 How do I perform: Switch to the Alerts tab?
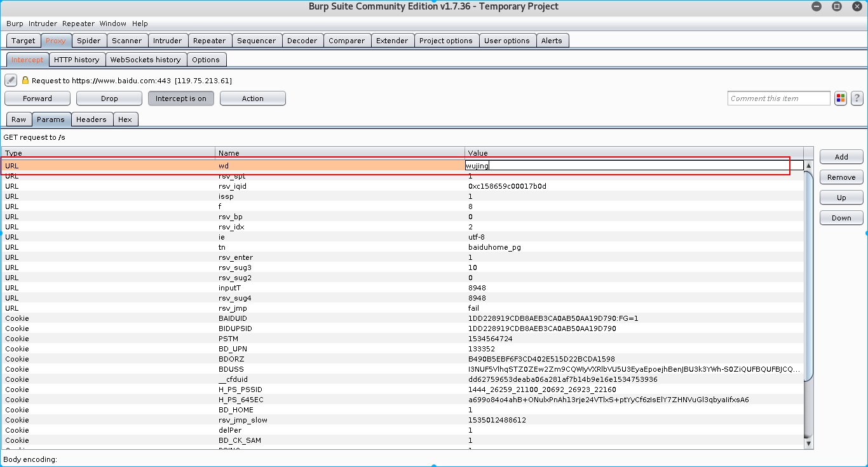pos(552,41)
